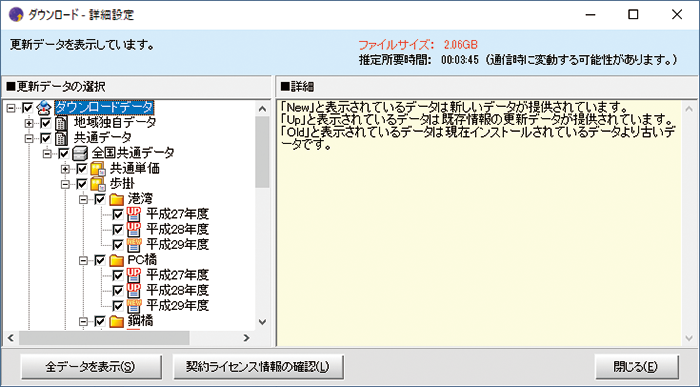Click tree horizontal scrollbar thumb

tap(104, 338)
